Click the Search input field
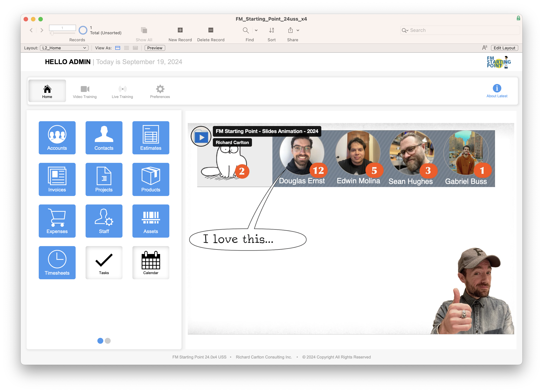Screen dimensions: 543x392 point(460,30)
